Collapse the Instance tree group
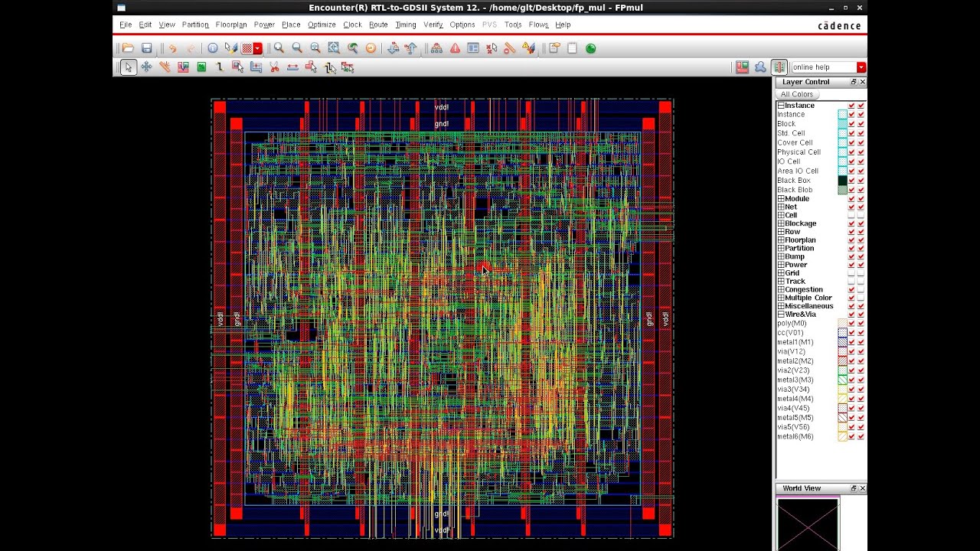The width and height of the screenshot is (980, 551). coord(781,106)
